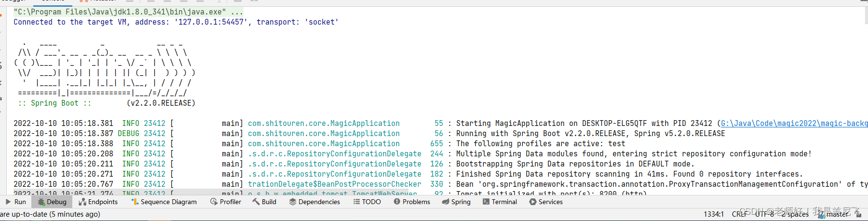Click the caret position 1334:1 in status bar
Viewport: 868px width, 221px height.
(x=714, y=214)
